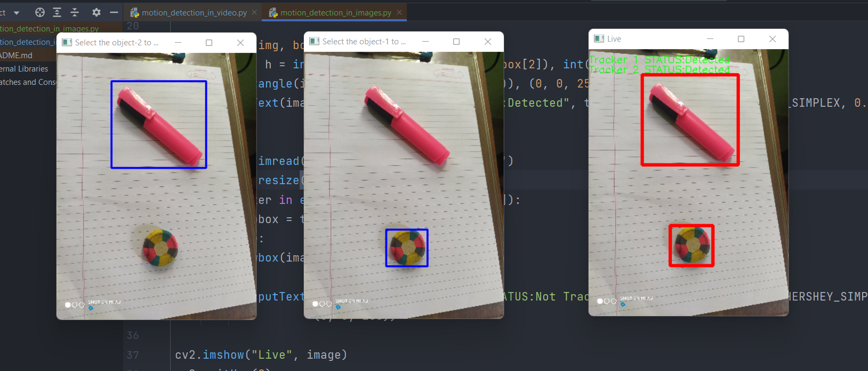The height and width of the screenshot is (371, 868).
Task: Open the project view dropdown arrow
Action: (17, 13)
